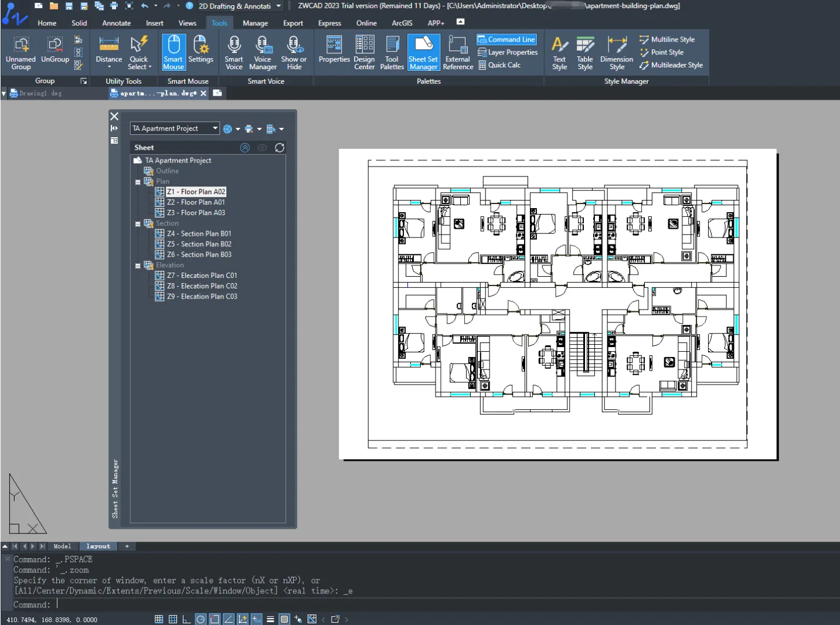
Task: Switch to the Model layout tab
Action: click(62, 546)
